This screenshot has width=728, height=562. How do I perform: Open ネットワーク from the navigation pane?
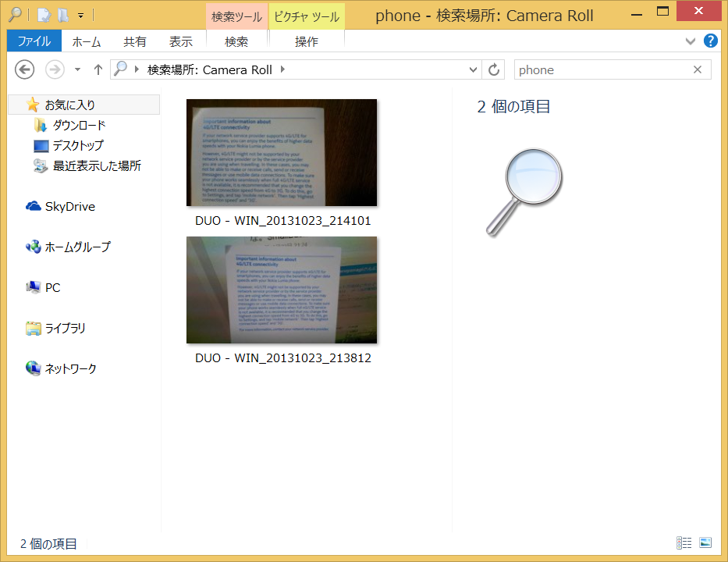tap(70, 368)
